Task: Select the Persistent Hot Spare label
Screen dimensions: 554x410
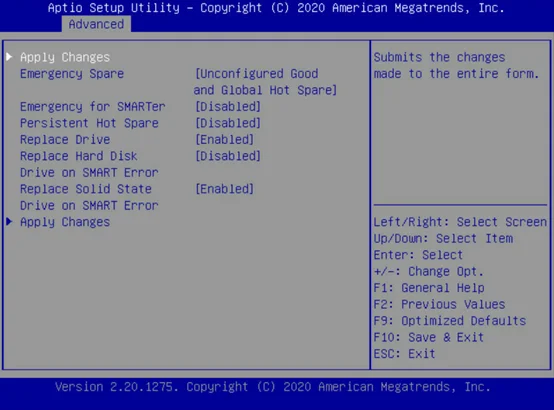Action: 89,123
